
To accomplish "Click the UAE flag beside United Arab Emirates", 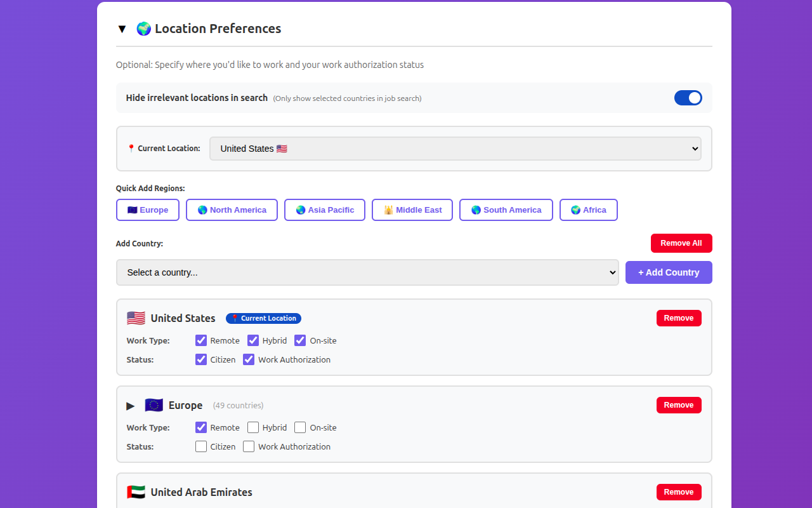I will coord(136,491).
